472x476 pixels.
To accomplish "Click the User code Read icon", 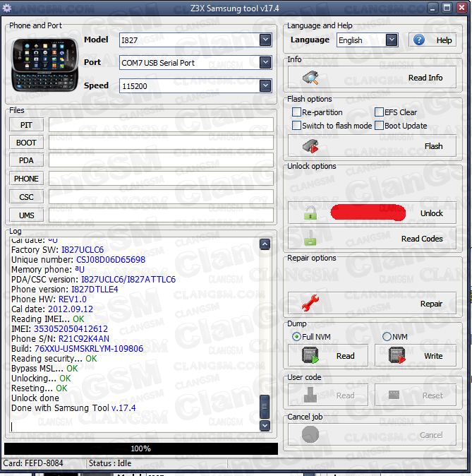I will (310, 395).
